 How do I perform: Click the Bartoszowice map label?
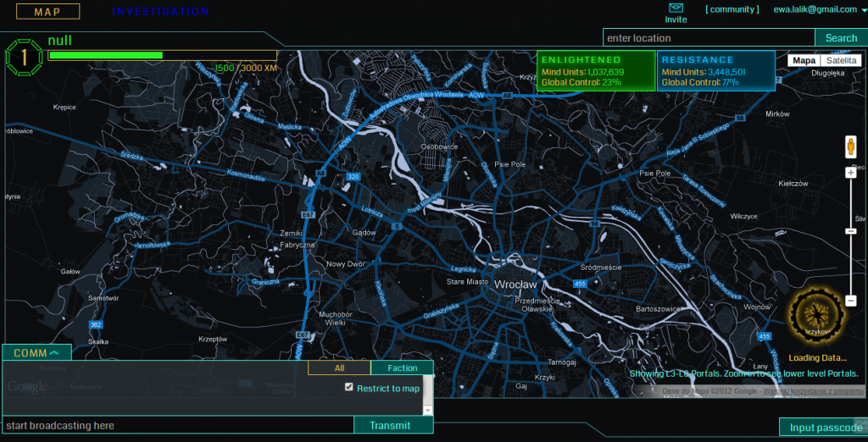tap(657, 308)
